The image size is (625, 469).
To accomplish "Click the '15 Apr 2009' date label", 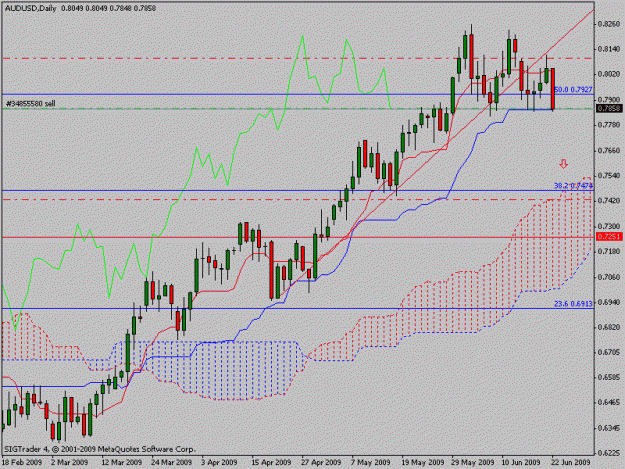I will pyautogui.click(x=271, y=463).
